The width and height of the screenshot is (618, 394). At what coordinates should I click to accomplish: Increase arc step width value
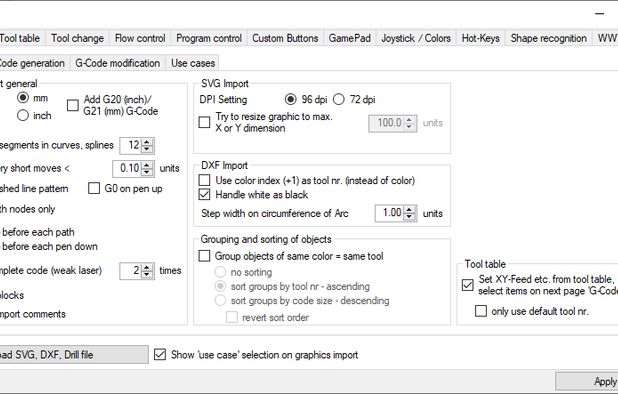[410, 210]
